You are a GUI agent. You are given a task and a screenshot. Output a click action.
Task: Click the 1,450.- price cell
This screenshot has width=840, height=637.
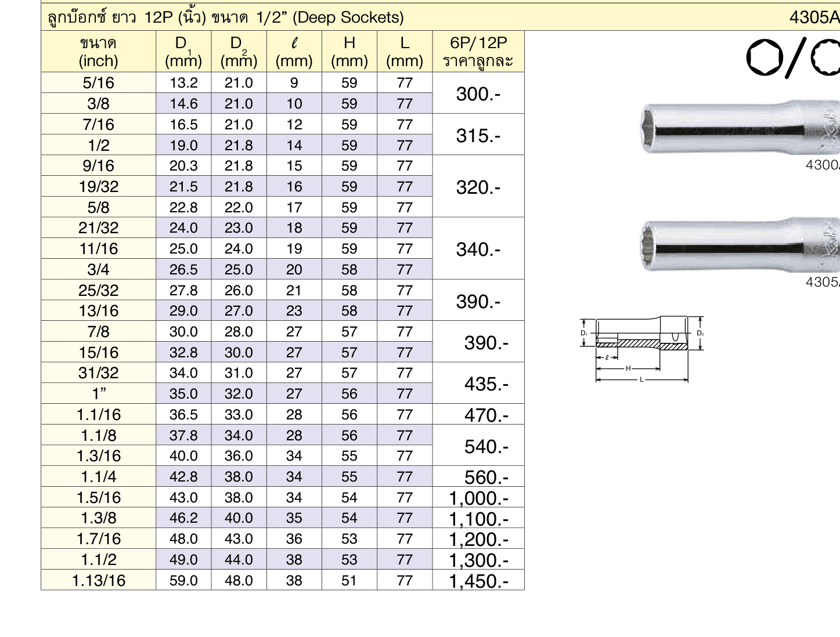coord(478,580)
